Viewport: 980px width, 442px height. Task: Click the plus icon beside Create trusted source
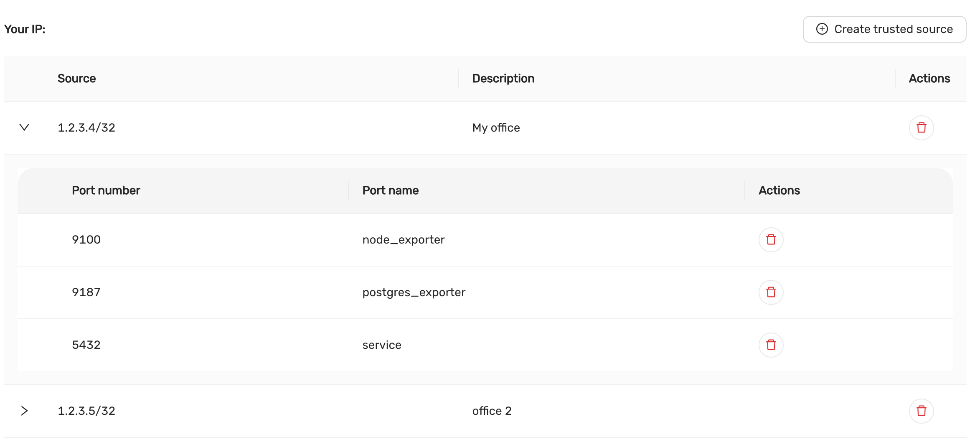tap(822, 29)
